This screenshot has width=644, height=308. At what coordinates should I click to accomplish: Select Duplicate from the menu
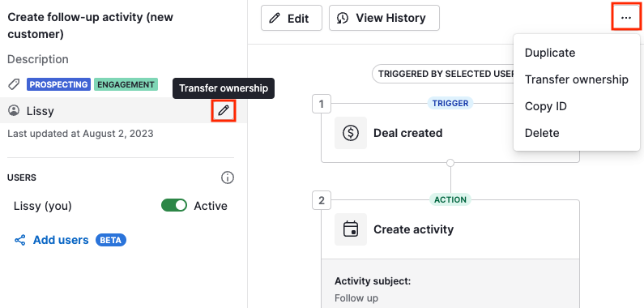pyautogui.click(x=550, y=53)
